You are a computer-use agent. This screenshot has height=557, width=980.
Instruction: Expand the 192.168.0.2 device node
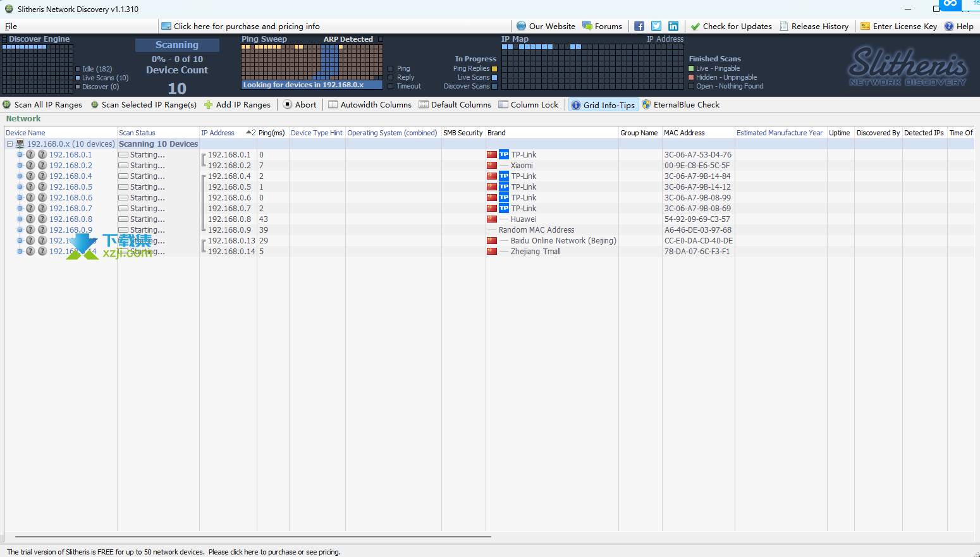pyautogui.click(x=20, y=165)
